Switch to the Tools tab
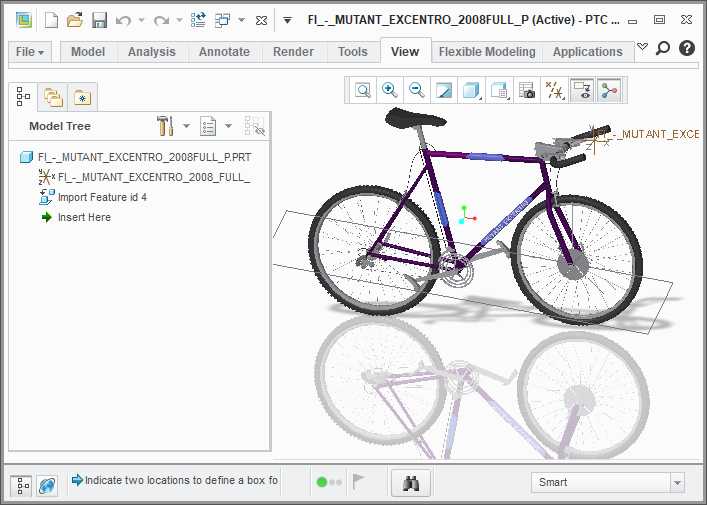 (x=353, y=52)
